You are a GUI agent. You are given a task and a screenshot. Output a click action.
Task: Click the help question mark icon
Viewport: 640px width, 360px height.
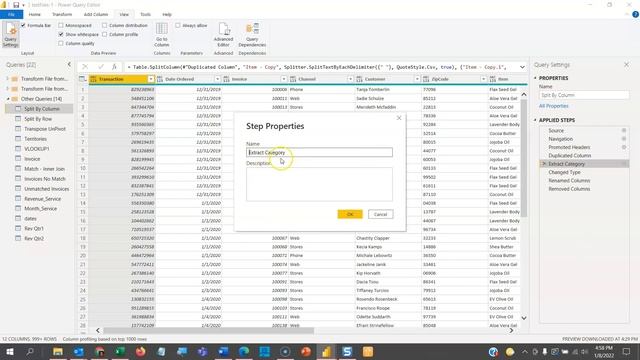click(635, 14)
